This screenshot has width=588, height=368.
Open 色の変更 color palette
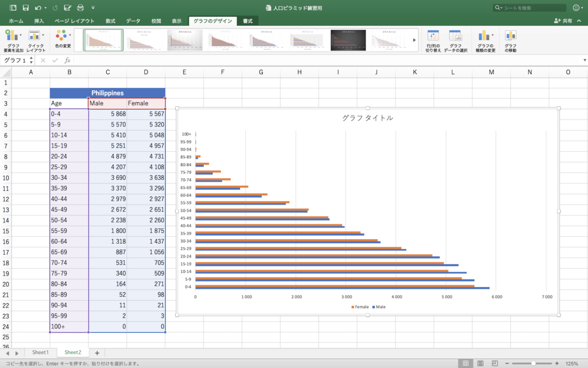click(x=63, y=39)
